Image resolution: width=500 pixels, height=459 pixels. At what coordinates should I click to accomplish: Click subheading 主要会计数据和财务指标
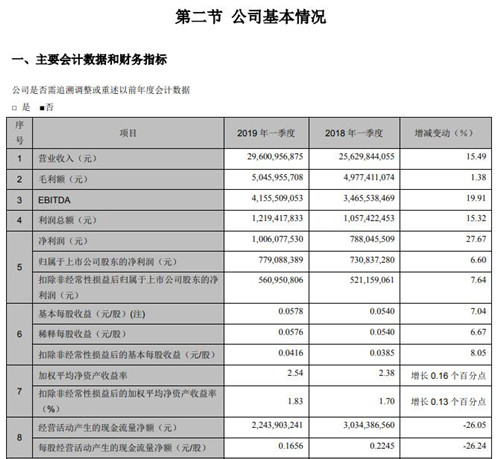click(x=101, y=60)
